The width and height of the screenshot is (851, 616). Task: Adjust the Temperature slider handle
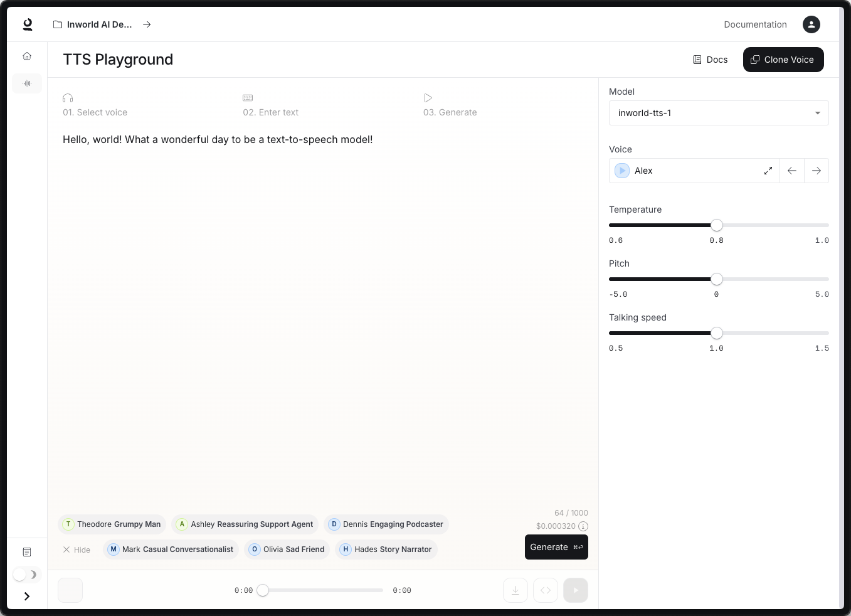point(717,225)
